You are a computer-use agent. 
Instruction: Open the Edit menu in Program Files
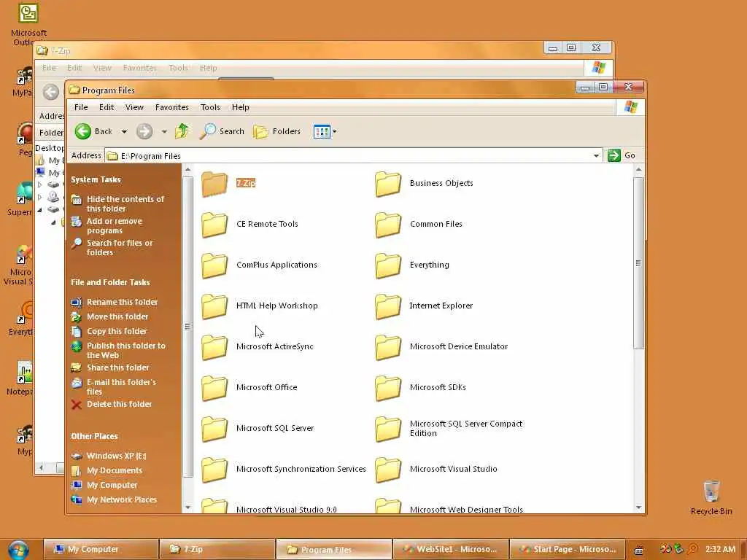(x=107, y=107)
